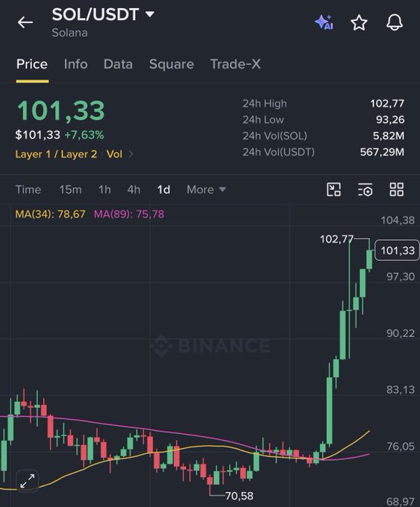Screen dimensions: 420x507
Task: Open the four-square grid layout icon
Action: point(396,189)
